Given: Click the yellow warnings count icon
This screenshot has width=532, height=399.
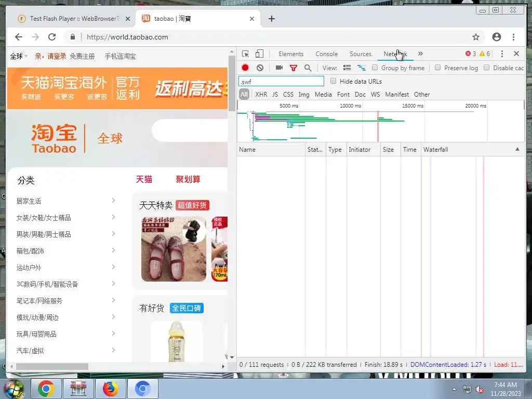Looking at the screenshot, I should [x=482, y=54].
